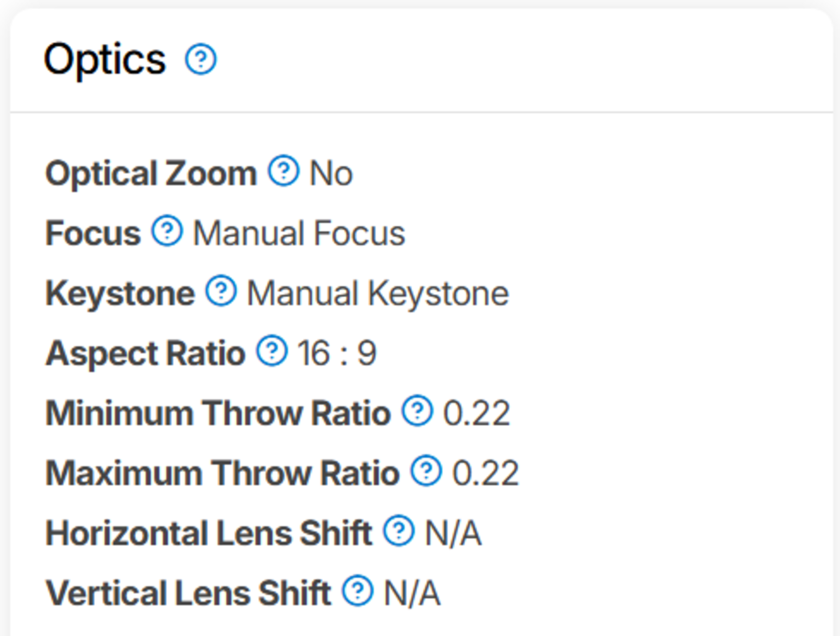Click the question mark icon next to Focus
Image resolution: width=840 pixels, height=636 pixels.
167,231
